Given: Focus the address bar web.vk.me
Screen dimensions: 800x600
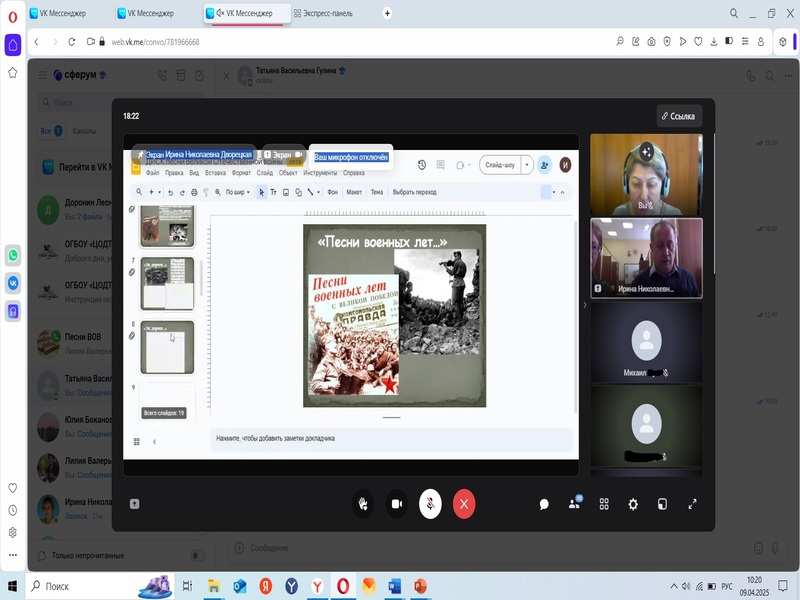Looking at the screenshot, I should click(x=155, y=42).
